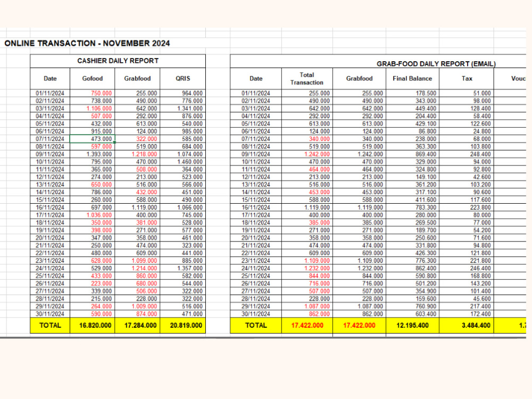
Task: Click Final Balance value 862.400
Action: point(426,268)
